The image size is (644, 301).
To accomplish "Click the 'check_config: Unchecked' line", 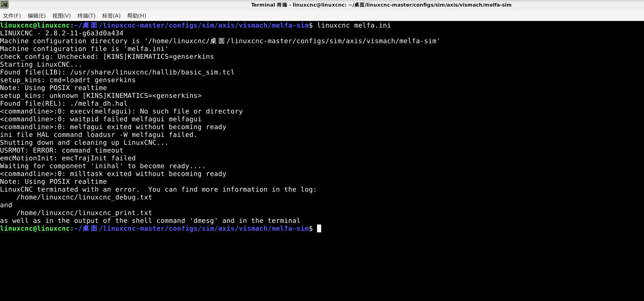I will 107,57.
